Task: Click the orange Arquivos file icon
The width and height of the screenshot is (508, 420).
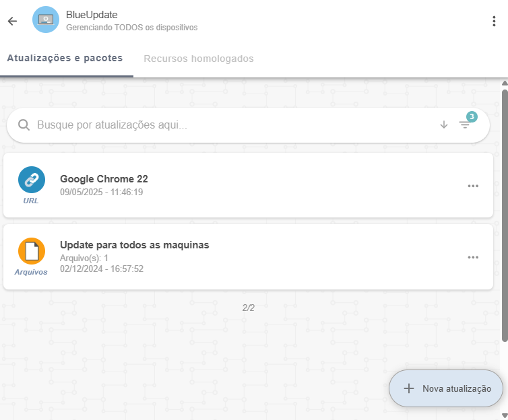Action: click(31, 251)
